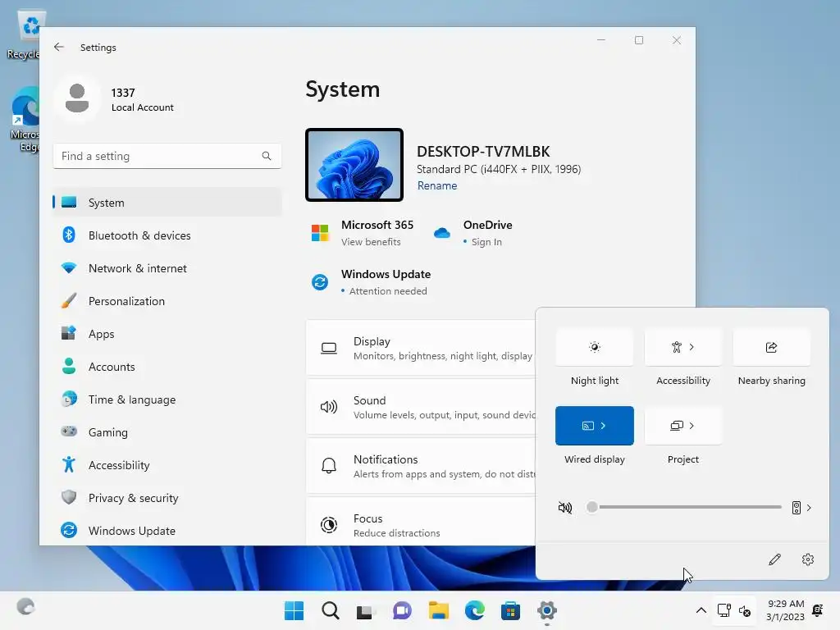Image resolution: width=840 pixels, height=630 pixels.
Task: Open the Display settings card
Action: click(x=421, y=348)
